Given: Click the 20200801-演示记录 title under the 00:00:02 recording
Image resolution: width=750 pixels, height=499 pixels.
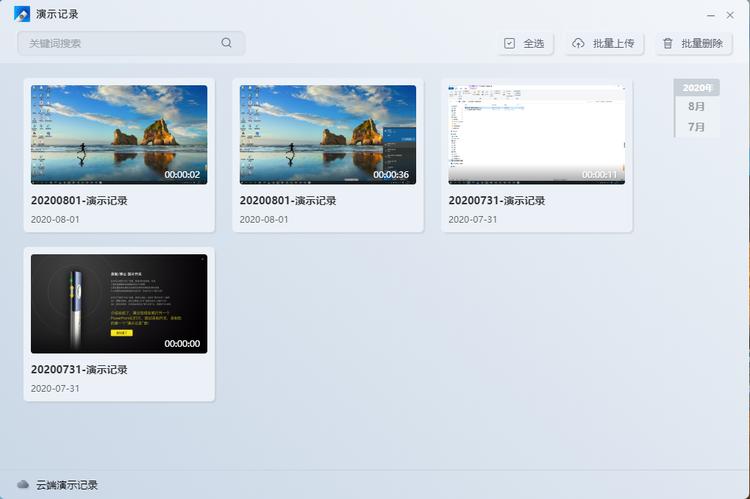Looking at the screenshot, I should click(79, 200).
